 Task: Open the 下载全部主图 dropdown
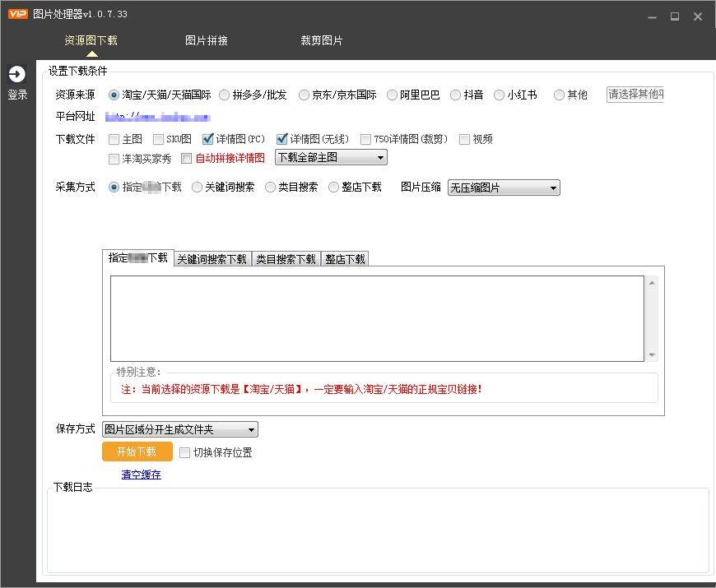pos(329,157)
